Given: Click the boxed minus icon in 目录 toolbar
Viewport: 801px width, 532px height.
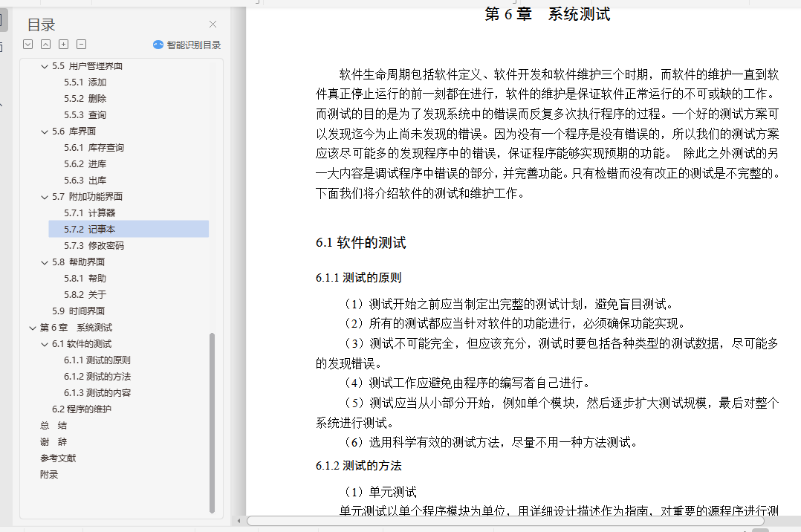Looking at the screenshot, I should click(81, 45).
